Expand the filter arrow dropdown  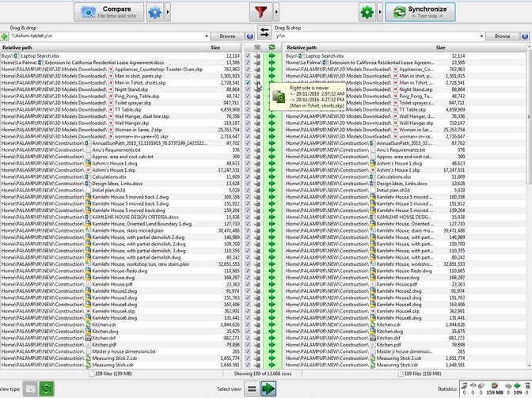[276, 13]
